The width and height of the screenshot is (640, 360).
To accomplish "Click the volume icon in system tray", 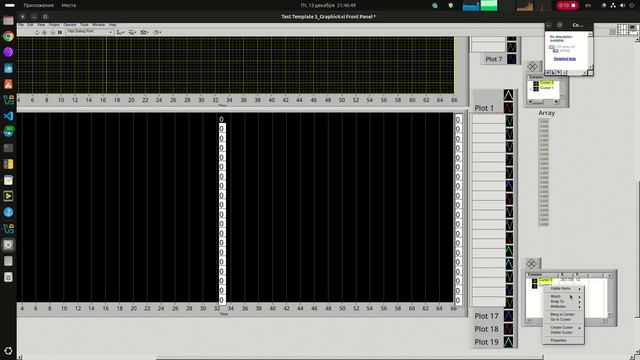I will [622, 5].
